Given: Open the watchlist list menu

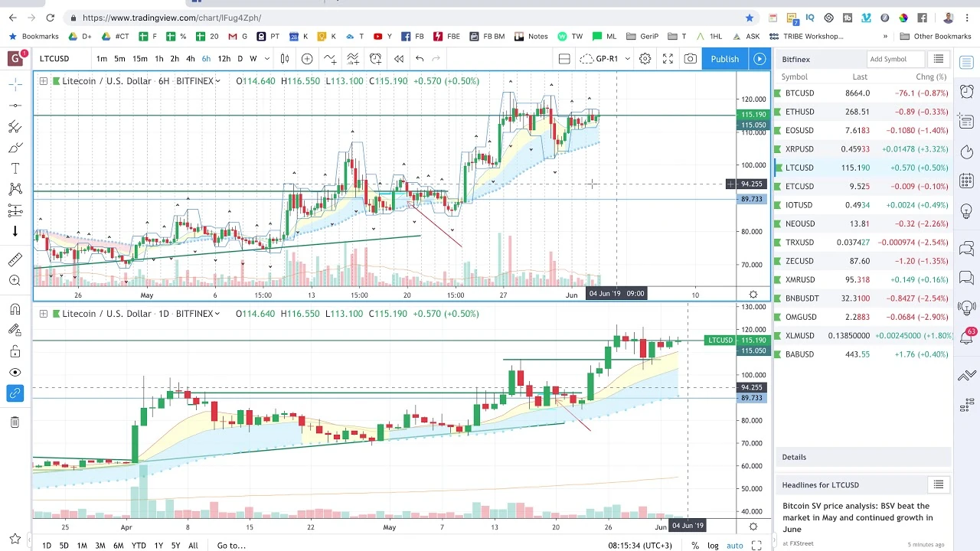Looking at the screenshot, I should (939, 59).
